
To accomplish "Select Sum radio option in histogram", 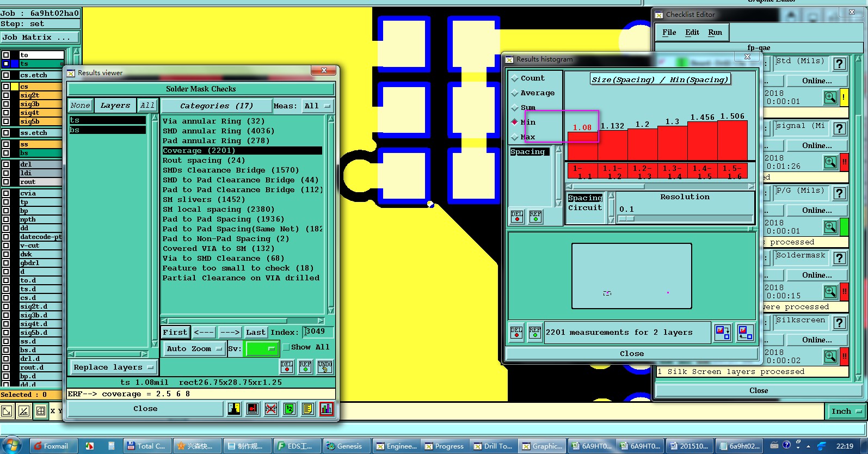I will point(515,108).
